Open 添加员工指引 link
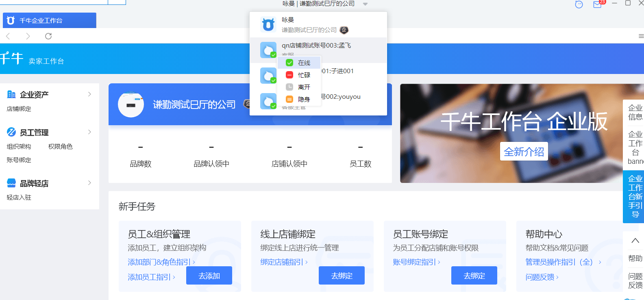The image size is (644, 300). click(151, 277)
